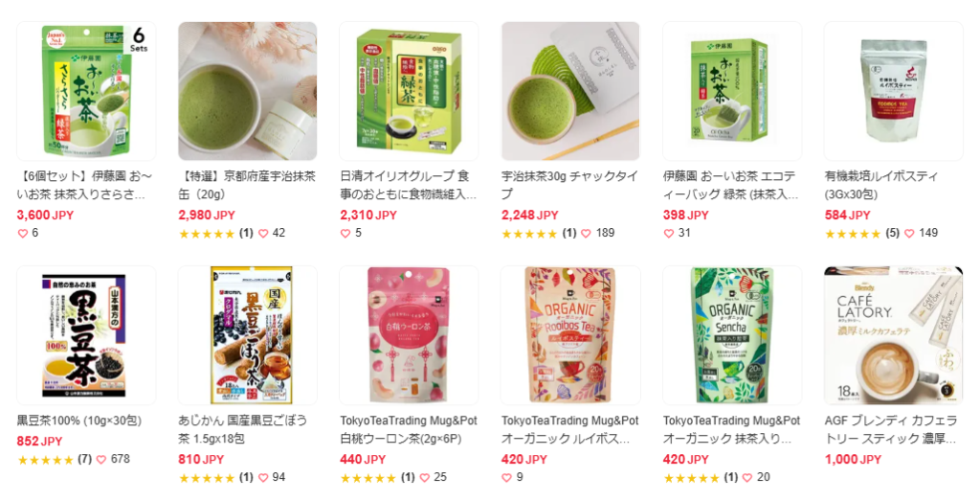
Task: Open the white peach oolong tea thumbnail
Action: (409, 335)
